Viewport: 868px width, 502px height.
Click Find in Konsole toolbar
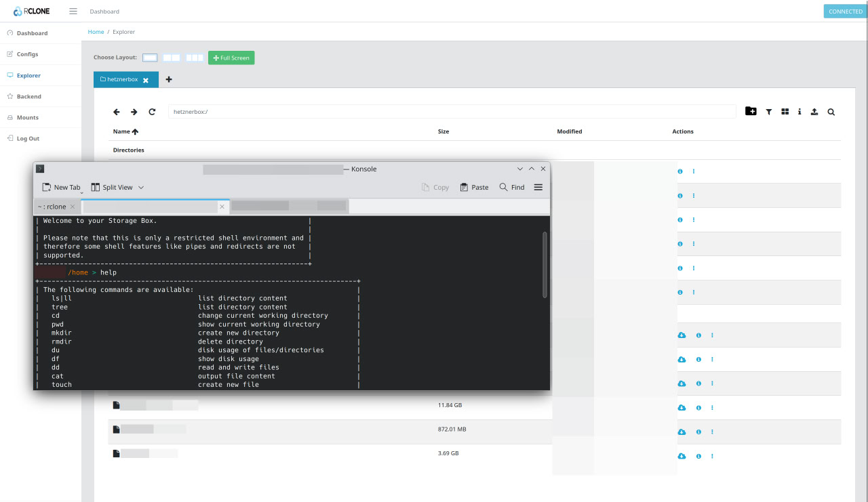coord(512,187)
